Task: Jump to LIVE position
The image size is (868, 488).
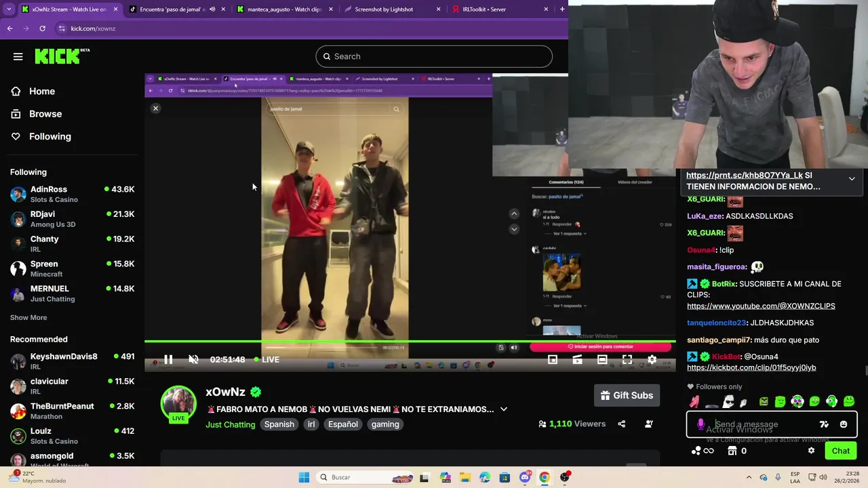Action: coord(267,359)
